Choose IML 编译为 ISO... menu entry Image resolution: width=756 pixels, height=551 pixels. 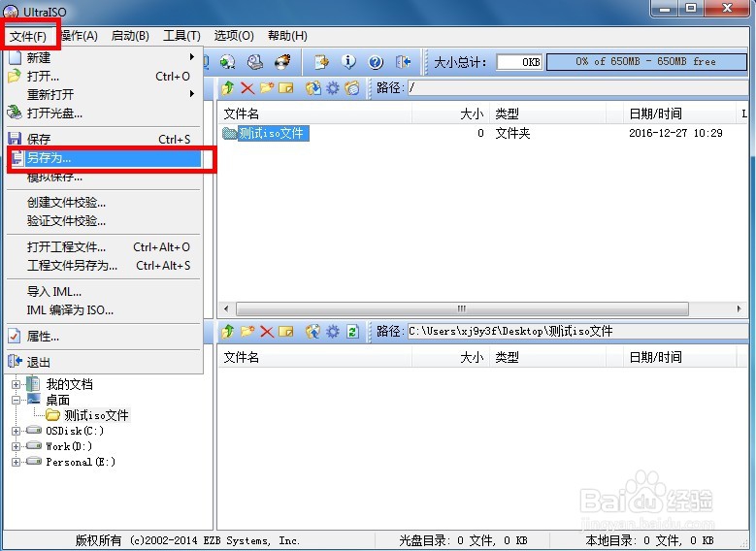(x=104, y=310)
